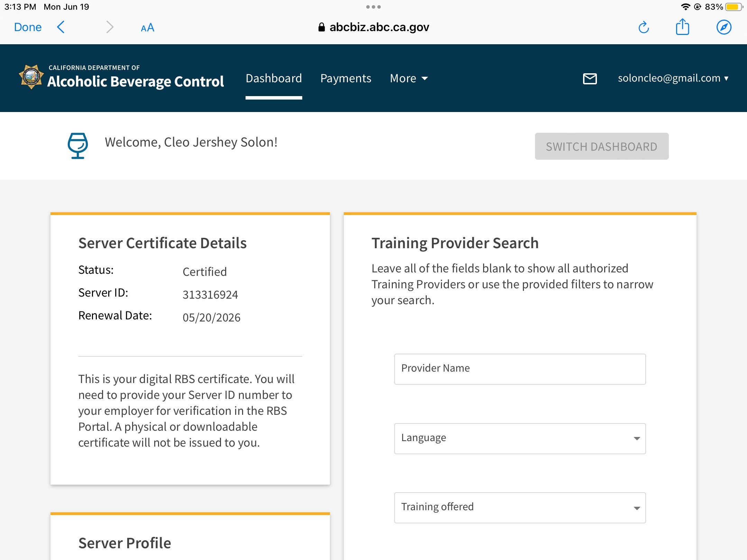Tap the mail envelope icon
Screen dimensions: 747x560
tap(590, 78)
